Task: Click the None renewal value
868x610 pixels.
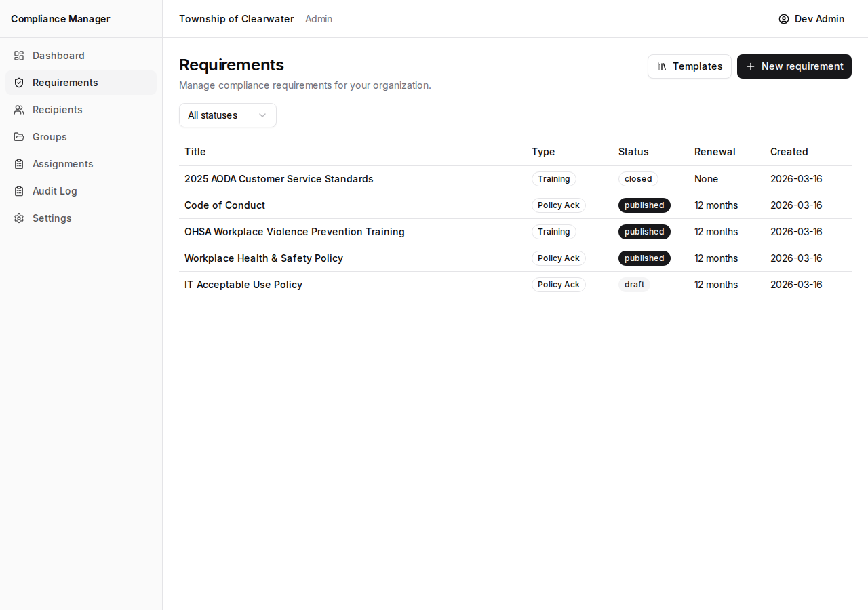Action: click(706, 179)
